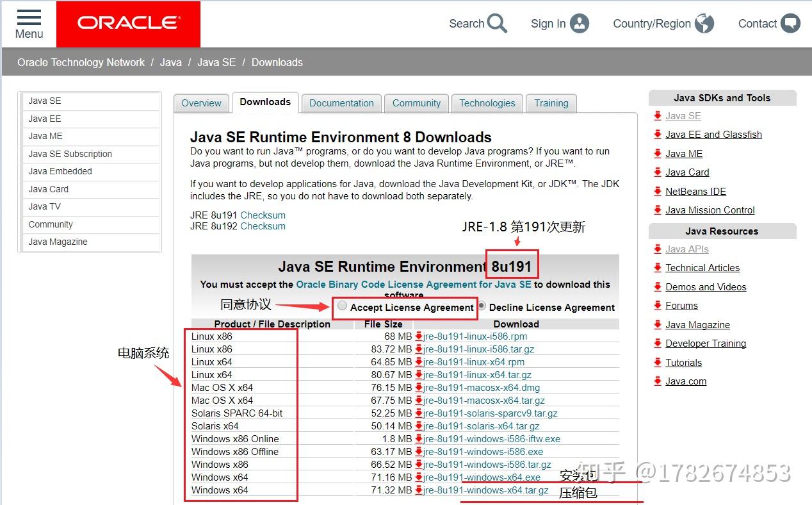This screenshot has width=812, height=505.
Task: Select Accept License Agreement radio button
Action: coord(343,306)
